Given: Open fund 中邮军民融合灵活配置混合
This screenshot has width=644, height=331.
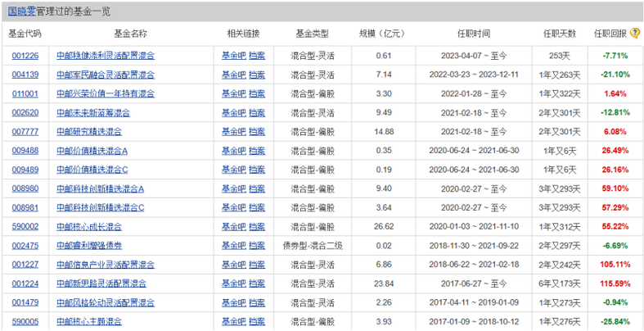Looking at the screenshot, I should pyautogui.click(x=106, y=75).
